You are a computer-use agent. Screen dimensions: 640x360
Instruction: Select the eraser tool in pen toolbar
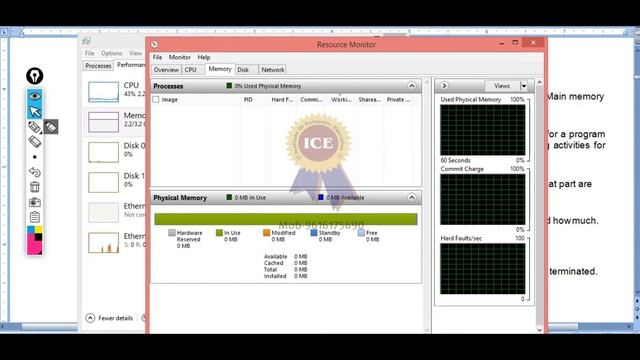tap(35, 142)
